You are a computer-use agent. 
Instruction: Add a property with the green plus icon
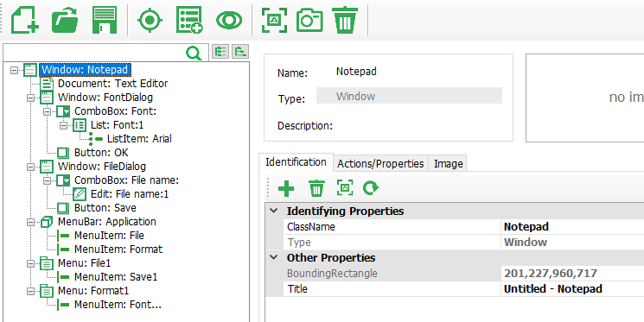pos(286,189)
